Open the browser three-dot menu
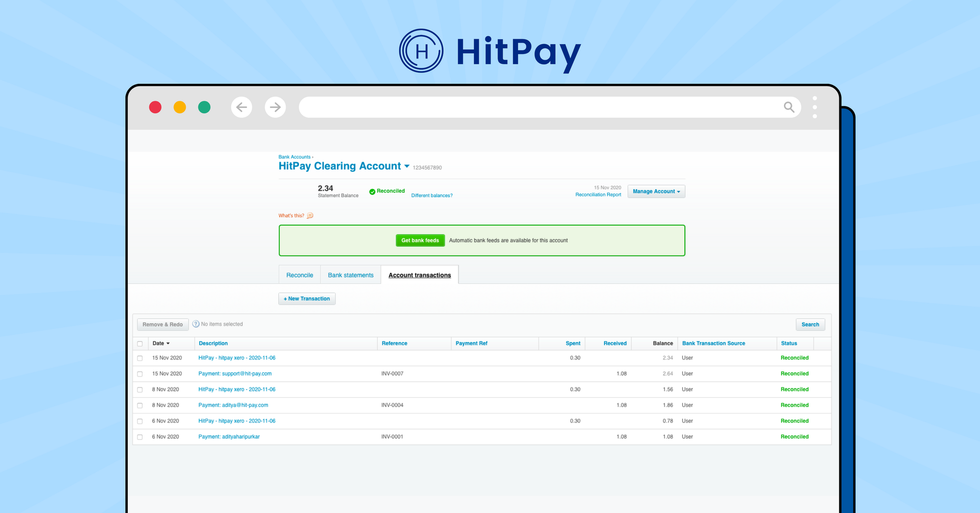The width and height of the screenshot is (980, 513). (815, 107)
